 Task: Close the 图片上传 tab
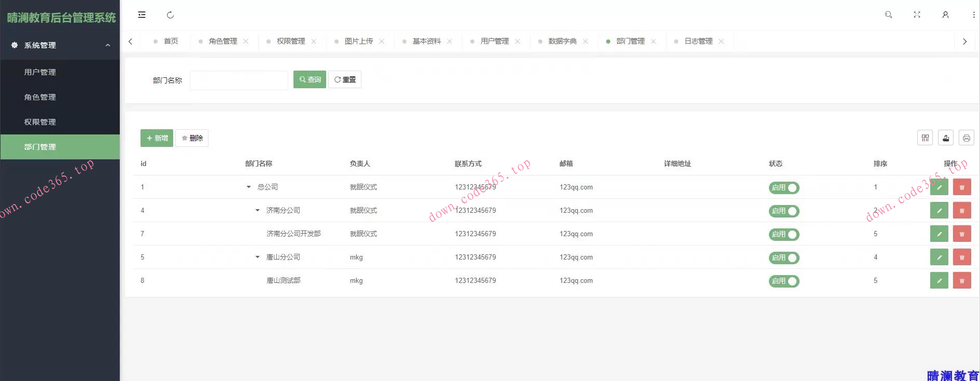click(382, 42)
